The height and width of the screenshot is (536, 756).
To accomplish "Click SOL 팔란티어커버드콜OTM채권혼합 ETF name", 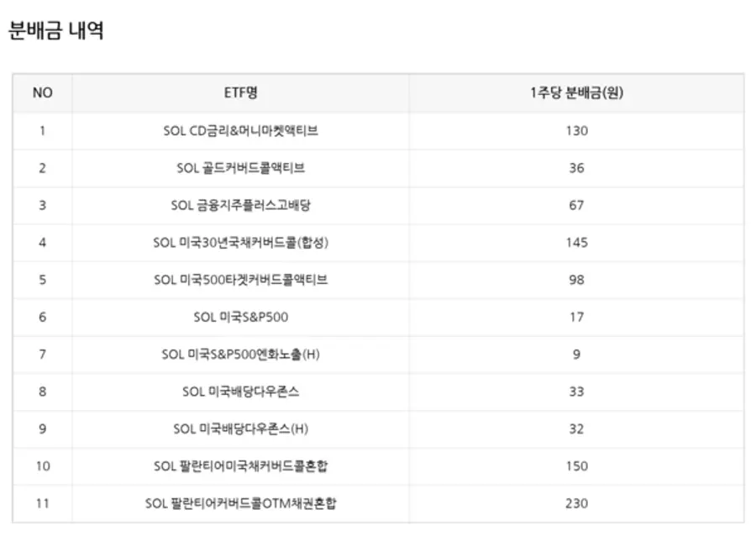I will [240, 503].
